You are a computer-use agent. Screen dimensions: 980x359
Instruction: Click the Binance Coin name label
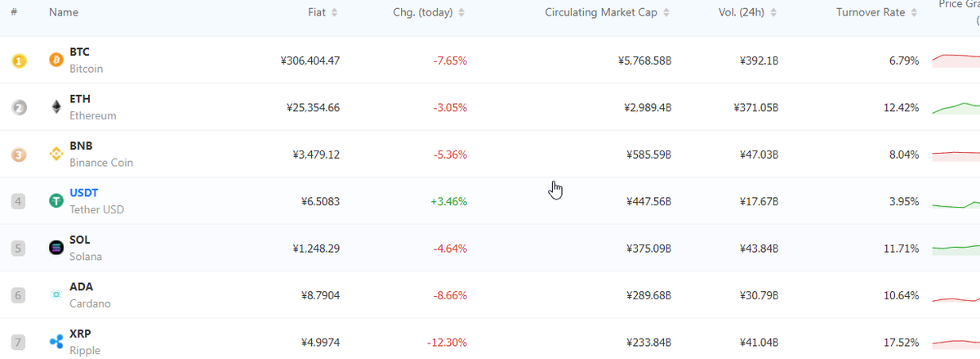point(101,163)
